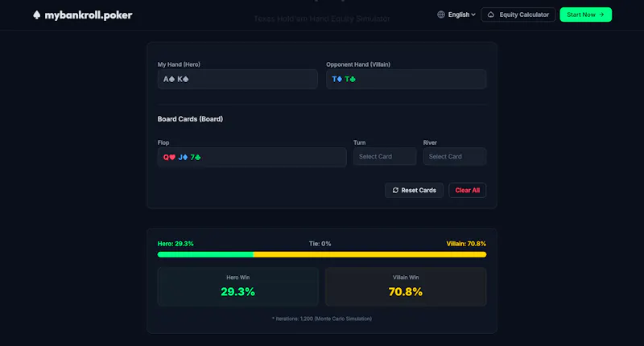Open the River Select Card field

(455, 156)
